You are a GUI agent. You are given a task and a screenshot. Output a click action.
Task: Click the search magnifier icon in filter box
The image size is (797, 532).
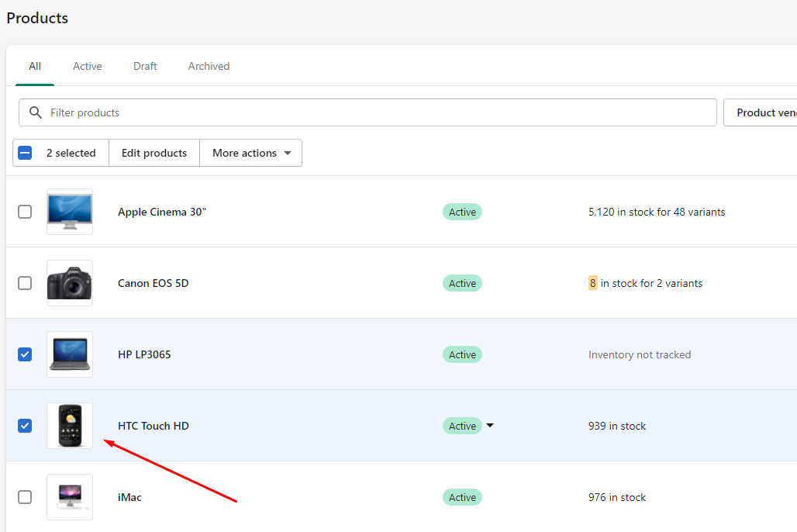pyautogui.click(x=35, y=112)
